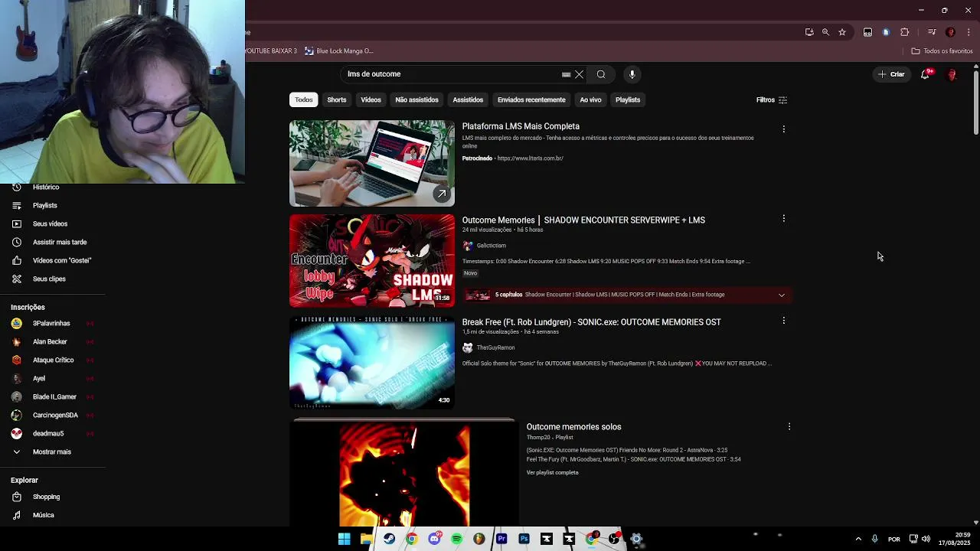This screenshot has width=980, height=551.
Task: Expand subscriptions with Mostrar mais
Action: click(x=52, y=452)
